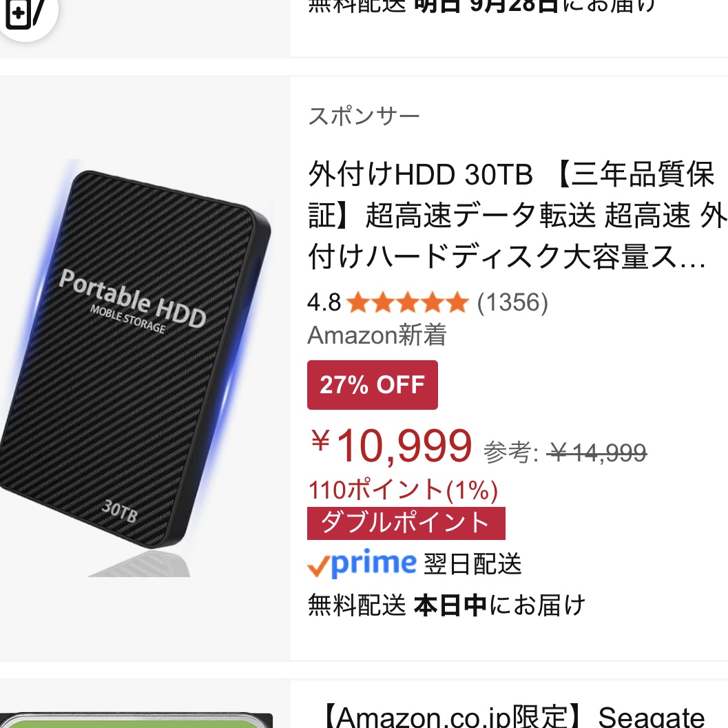The image size is (728, 728).
Task: Click the 27% OFF red badge
Action: point(373,385)
